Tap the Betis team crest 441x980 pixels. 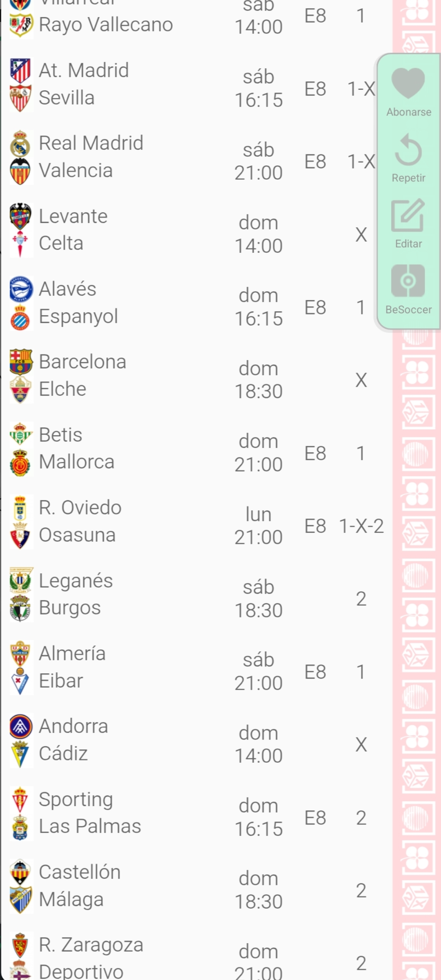click(x=20, y=434)
